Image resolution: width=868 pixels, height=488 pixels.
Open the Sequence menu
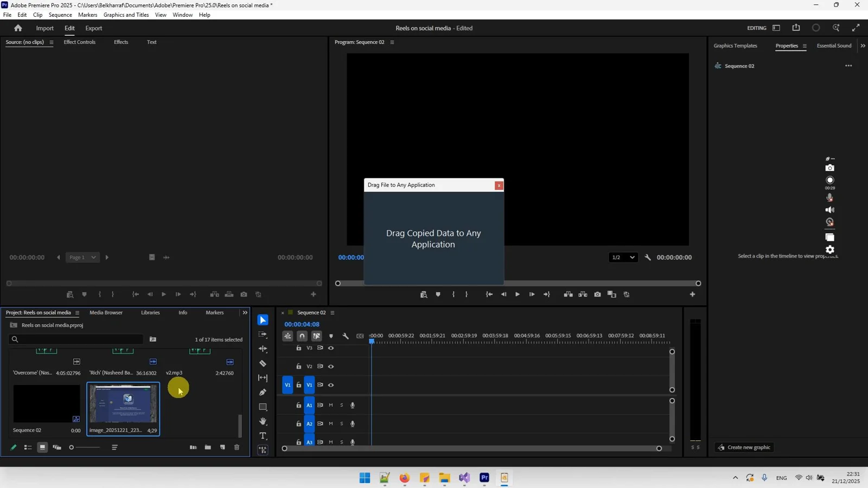[x=60, y=15]
